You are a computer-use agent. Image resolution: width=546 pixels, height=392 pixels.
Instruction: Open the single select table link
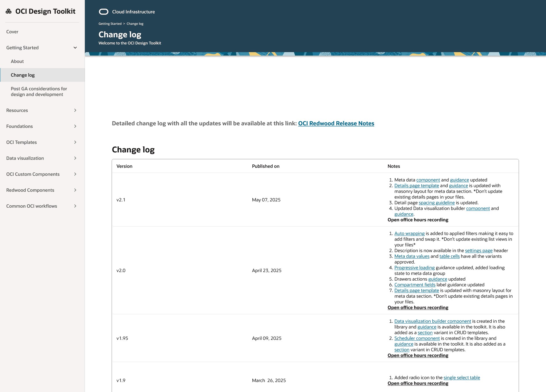462,377
